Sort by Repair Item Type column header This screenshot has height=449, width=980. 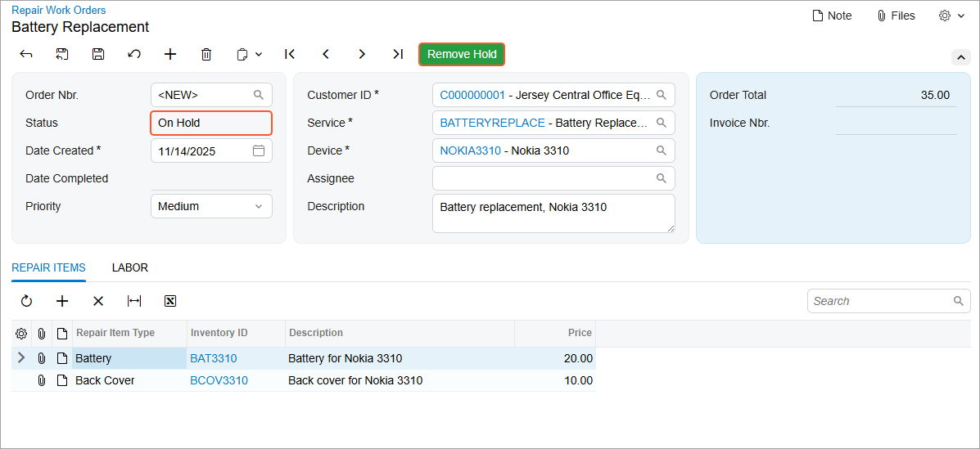129,334
